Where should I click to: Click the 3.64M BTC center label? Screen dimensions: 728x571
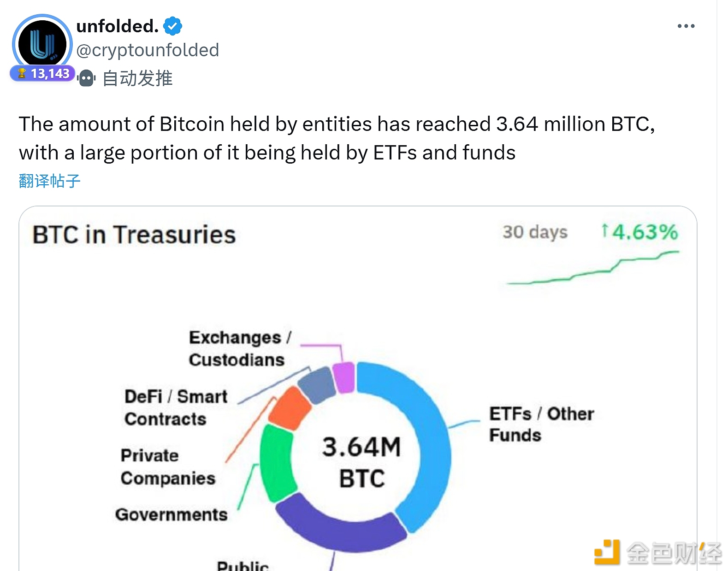pos(362,462)
